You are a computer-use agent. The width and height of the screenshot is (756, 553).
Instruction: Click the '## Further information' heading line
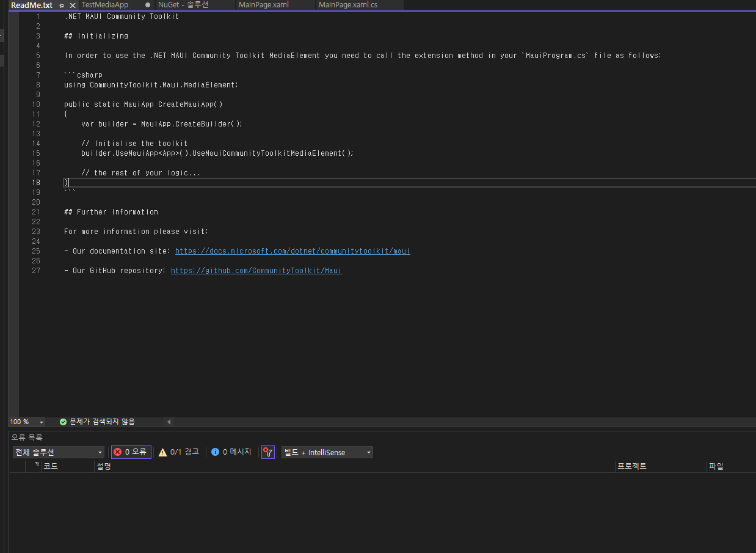[x=111, y=212]
